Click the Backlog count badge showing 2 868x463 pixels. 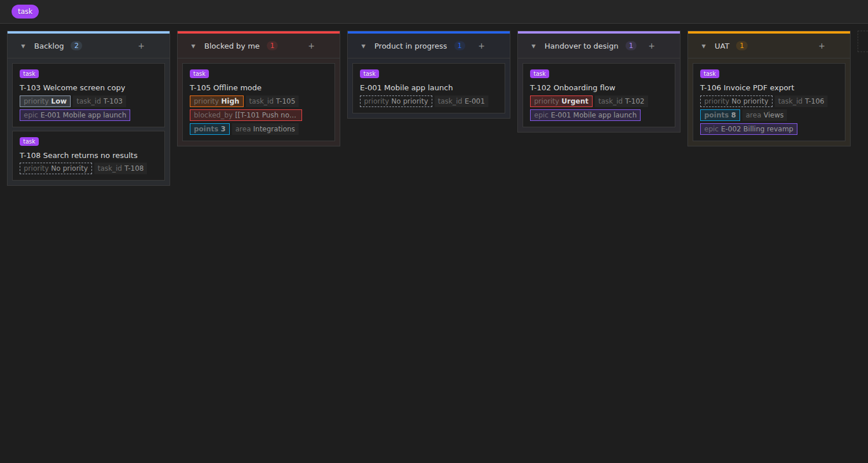[76, 46]
